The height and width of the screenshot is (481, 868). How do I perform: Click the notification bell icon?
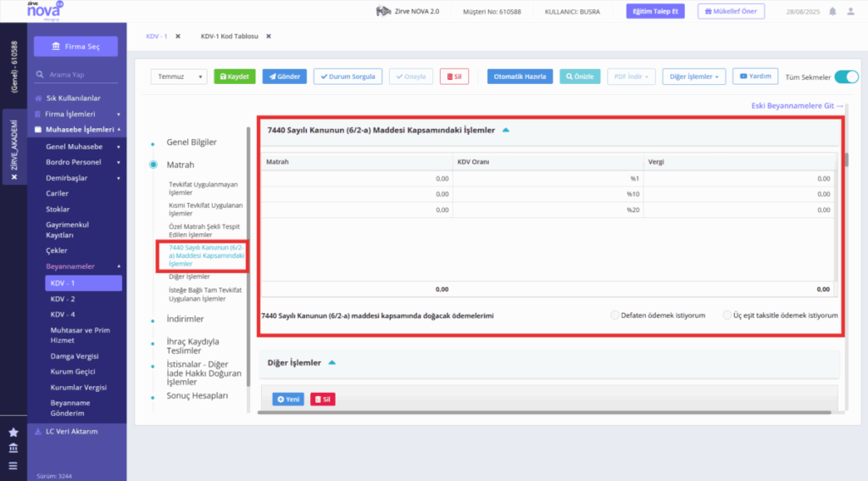(832, 12)
